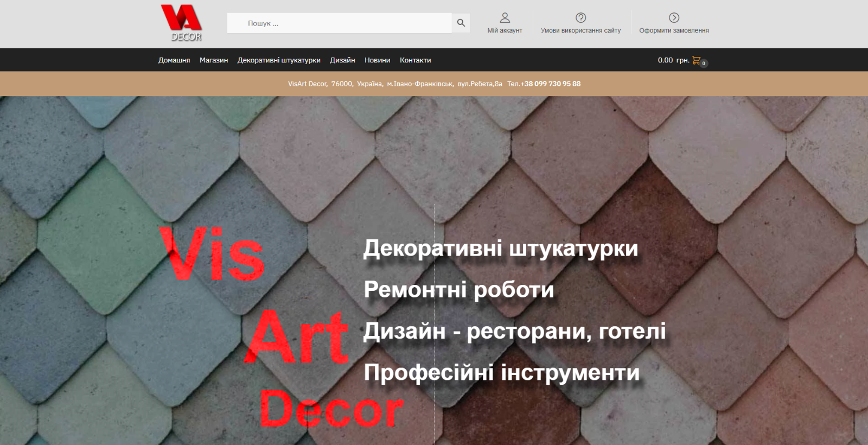Open Новини menu item

[378, 60]
